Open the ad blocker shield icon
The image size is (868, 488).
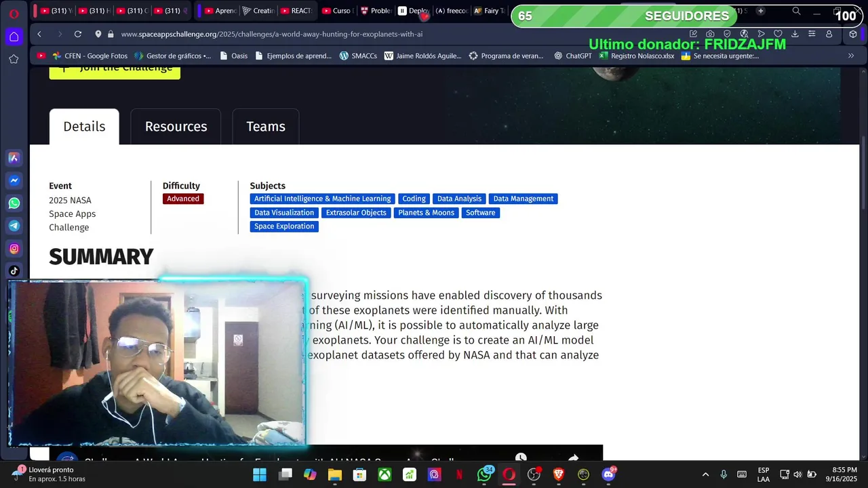727,34
